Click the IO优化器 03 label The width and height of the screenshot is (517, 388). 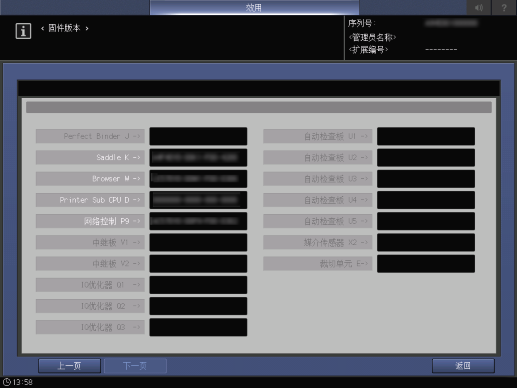pyautogui.click(x=90, y=327)
